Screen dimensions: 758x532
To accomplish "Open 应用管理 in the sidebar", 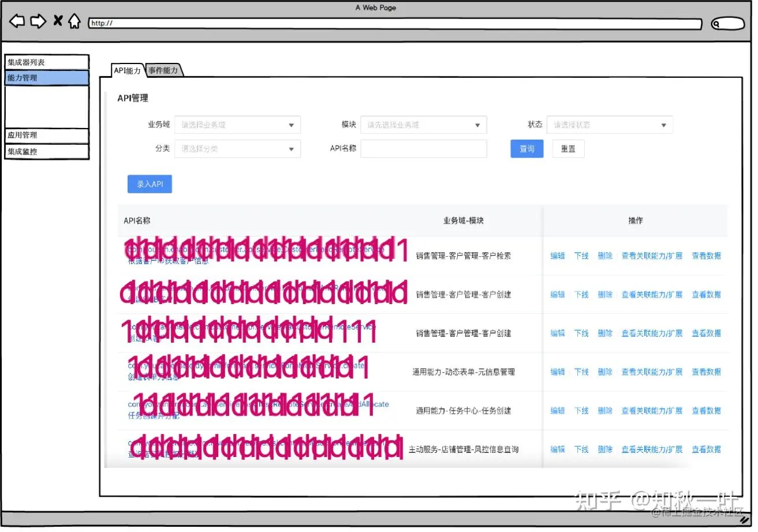I will [x=47, y=136].
